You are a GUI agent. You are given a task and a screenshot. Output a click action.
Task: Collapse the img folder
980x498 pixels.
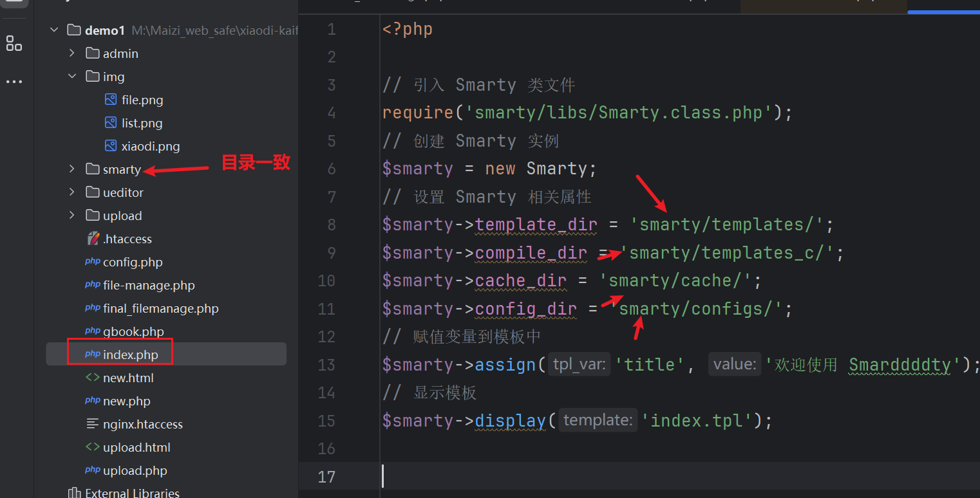coord(72,77)
